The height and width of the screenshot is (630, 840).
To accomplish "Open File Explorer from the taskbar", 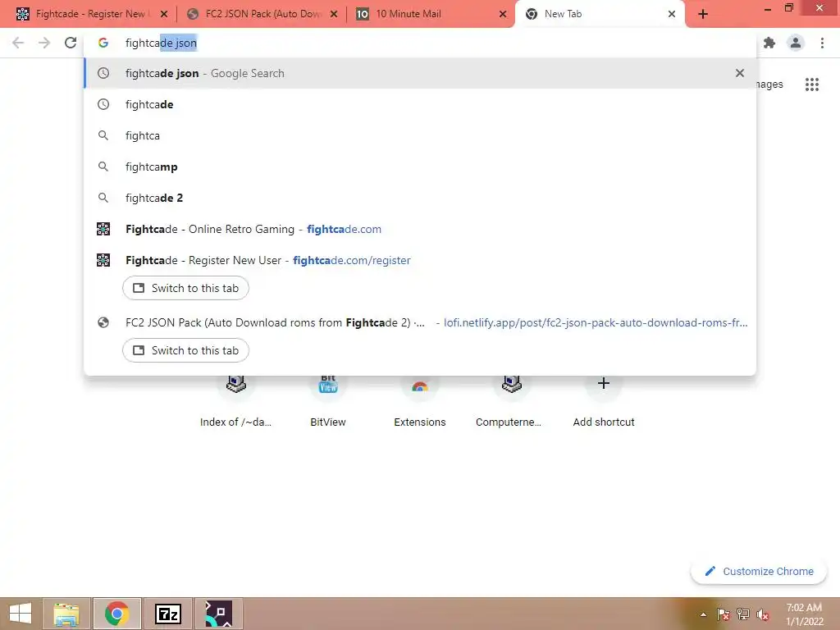I will coord(66,614).
